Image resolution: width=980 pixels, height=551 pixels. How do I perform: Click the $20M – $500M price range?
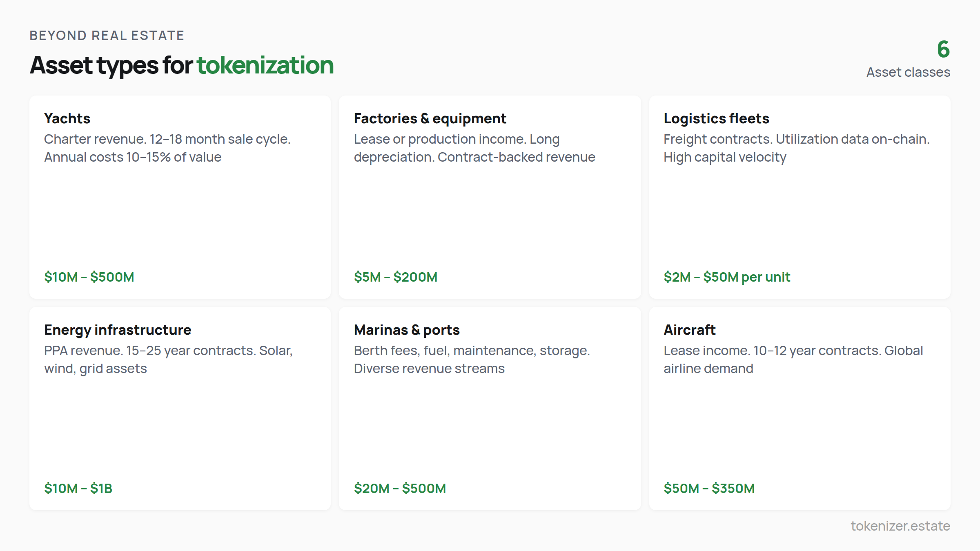(400, 488)
